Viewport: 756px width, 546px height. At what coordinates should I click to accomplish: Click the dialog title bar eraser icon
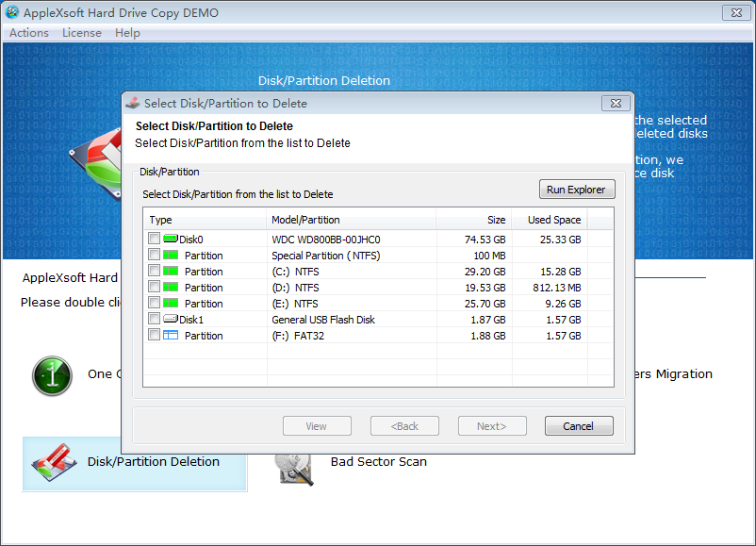tap(133, 103)
